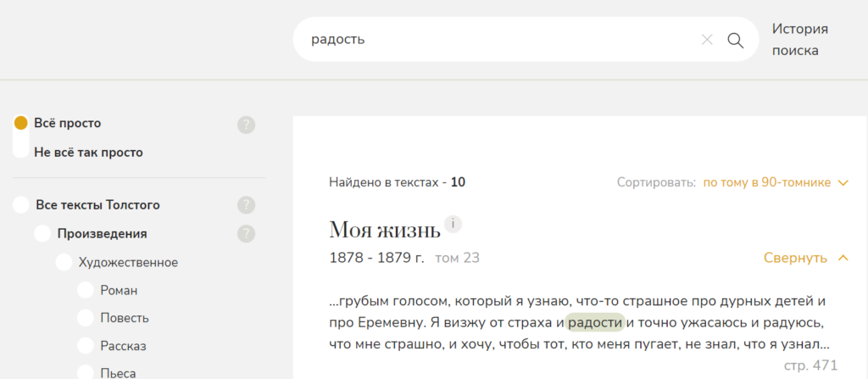868x379 pixels.
Task: Open help icon beside Все тексты Толстого
Action: [x=246, y=204]
